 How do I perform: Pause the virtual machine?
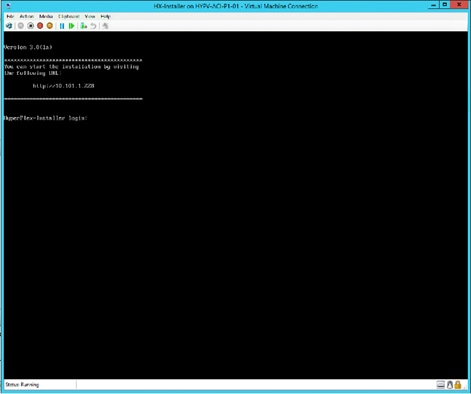click(x=62, y=26)
